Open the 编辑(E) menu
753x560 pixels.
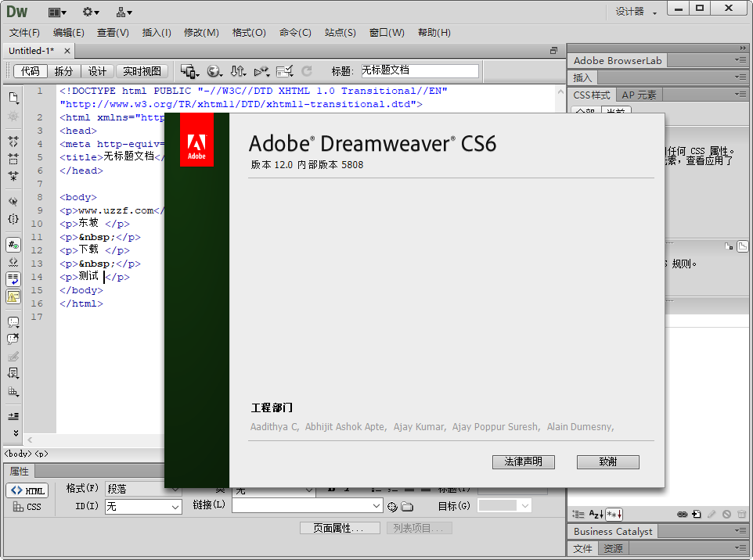[69, 33]
